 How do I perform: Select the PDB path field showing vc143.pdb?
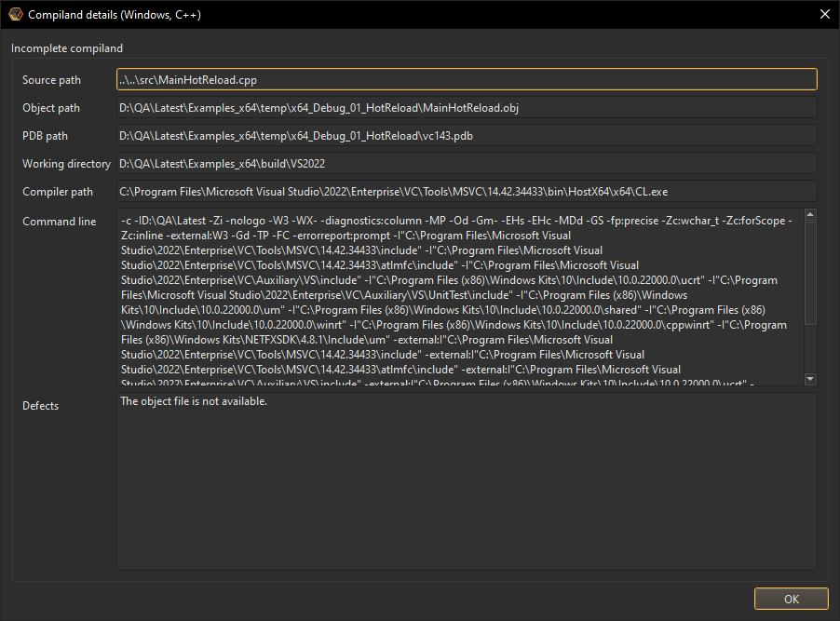coord(467,136)
